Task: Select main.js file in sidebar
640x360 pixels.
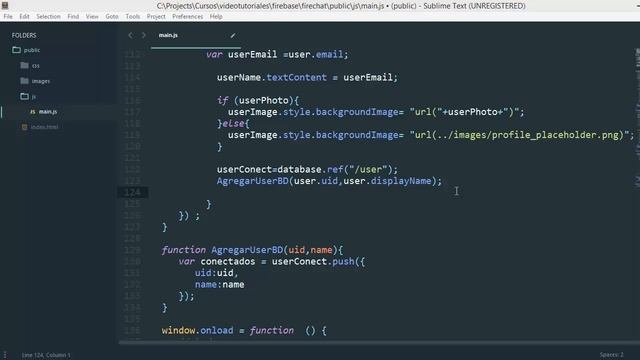Action: (x=48, y=111)
